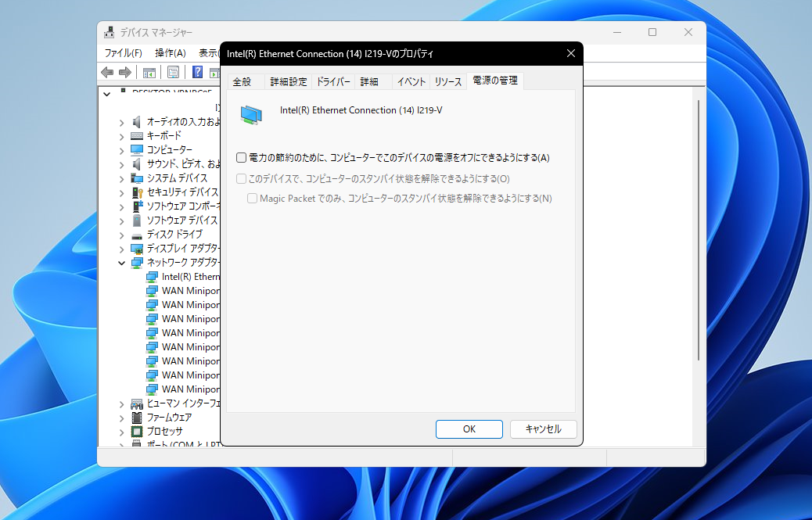This screenshot has width=812, height=520.
Task: Select the Intel(R) Ethern tree row
Action: pos(183,277)
